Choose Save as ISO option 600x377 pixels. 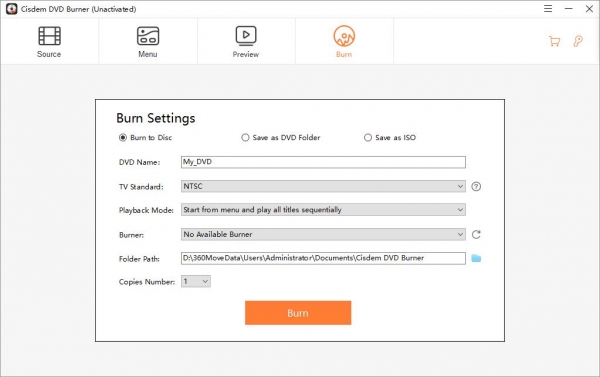pyautogui.click(x=368, y=137)
